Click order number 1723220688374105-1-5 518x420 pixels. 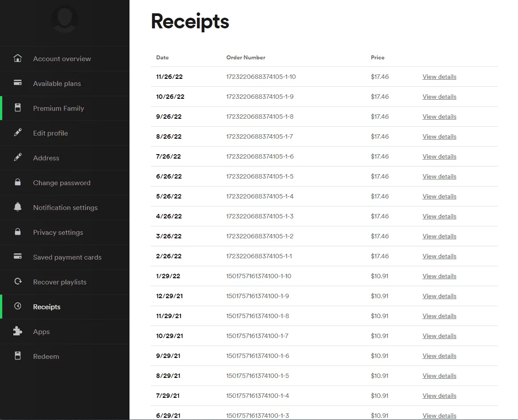[259, 176]
